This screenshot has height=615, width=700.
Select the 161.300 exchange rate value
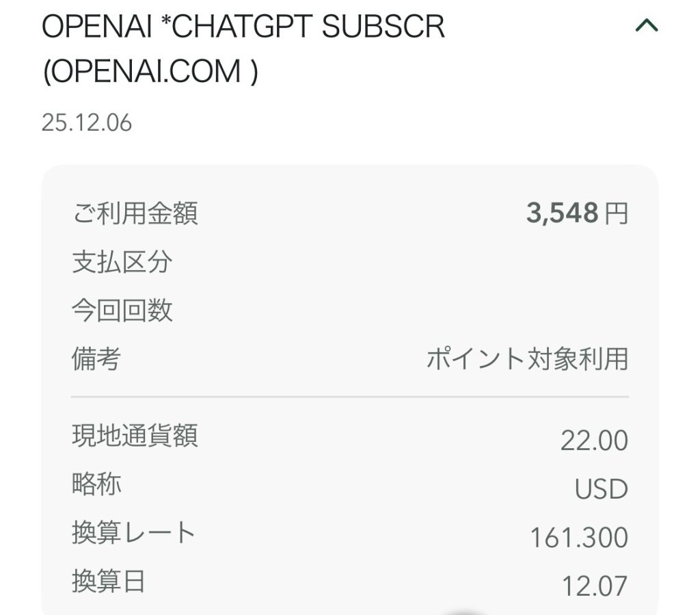[579, 538]
